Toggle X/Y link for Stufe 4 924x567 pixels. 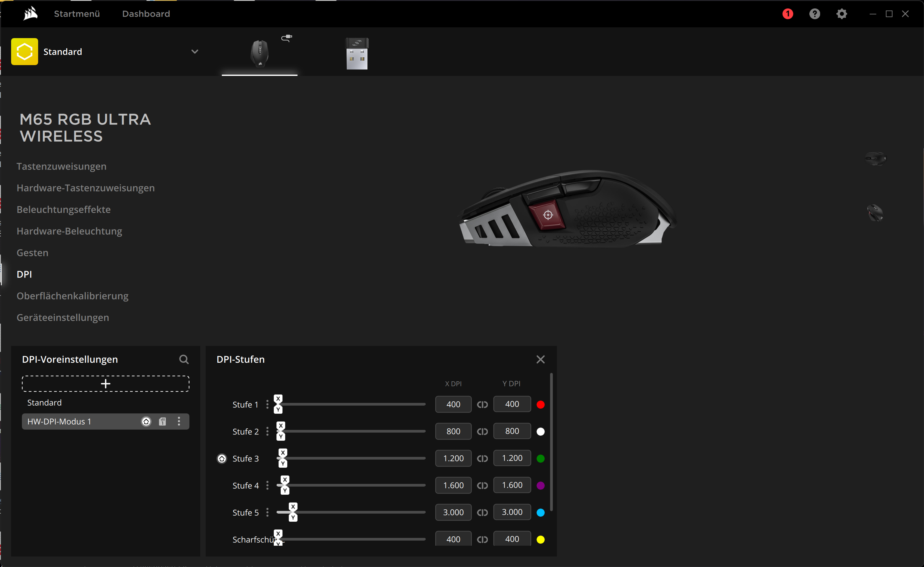[x=482, y=486]
